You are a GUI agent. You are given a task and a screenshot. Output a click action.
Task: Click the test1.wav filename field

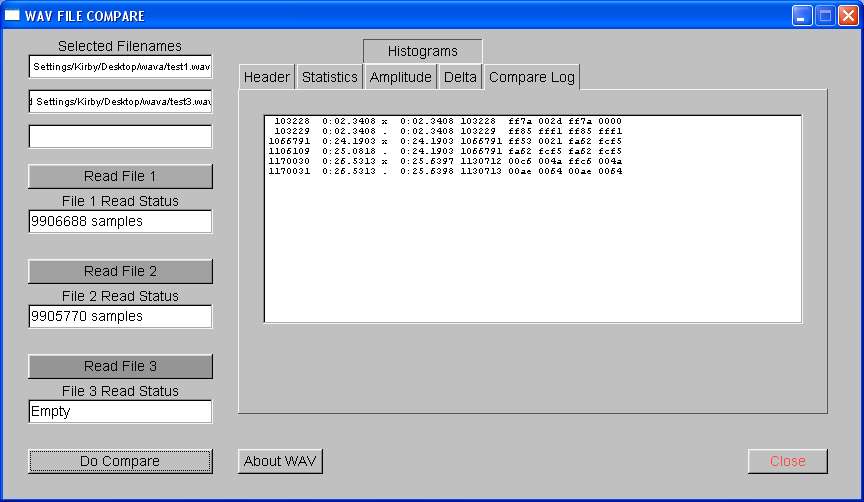point(120,67)
